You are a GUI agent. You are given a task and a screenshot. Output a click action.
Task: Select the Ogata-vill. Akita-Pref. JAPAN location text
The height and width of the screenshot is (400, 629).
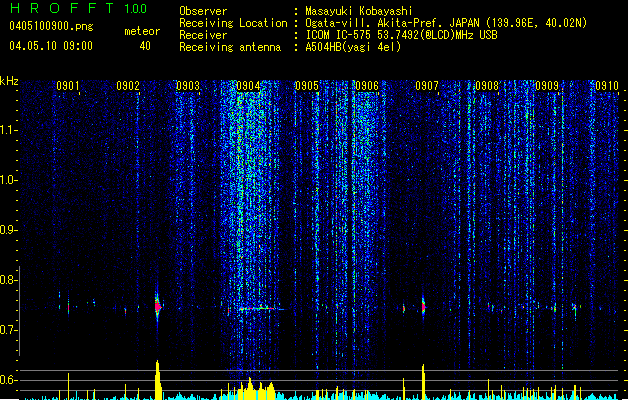(x=446, y=23)
